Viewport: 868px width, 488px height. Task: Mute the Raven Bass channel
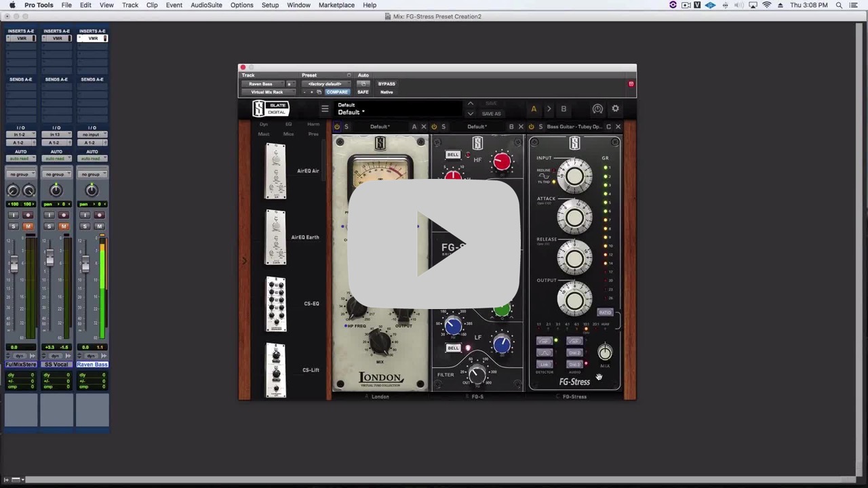pyautogui.click(x=99, y=226)
